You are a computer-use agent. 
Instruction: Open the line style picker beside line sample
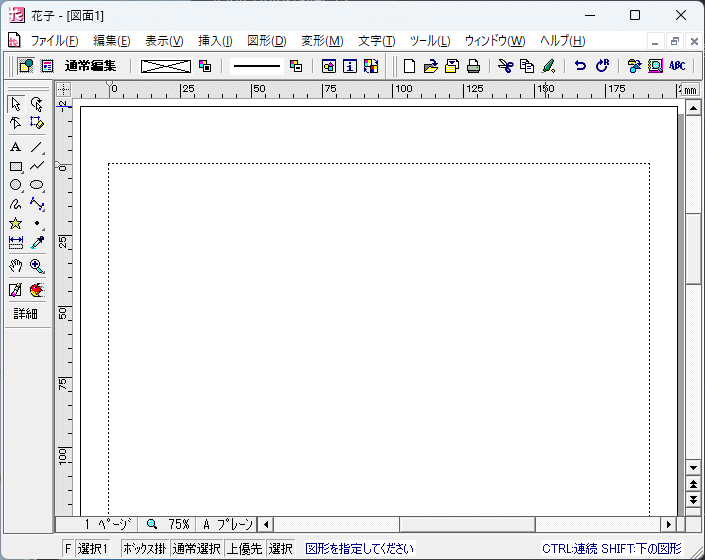[296, 66]
